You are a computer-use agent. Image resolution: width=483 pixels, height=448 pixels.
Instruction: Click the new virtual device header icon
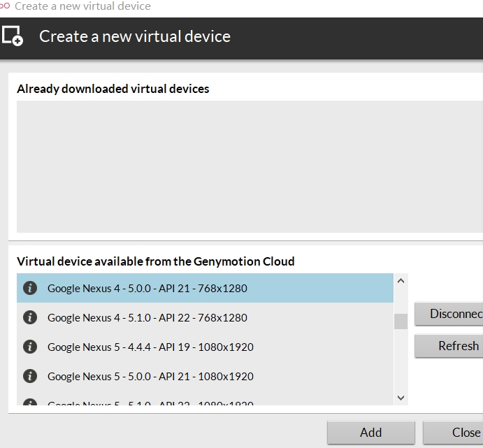[x=13, y=36]
